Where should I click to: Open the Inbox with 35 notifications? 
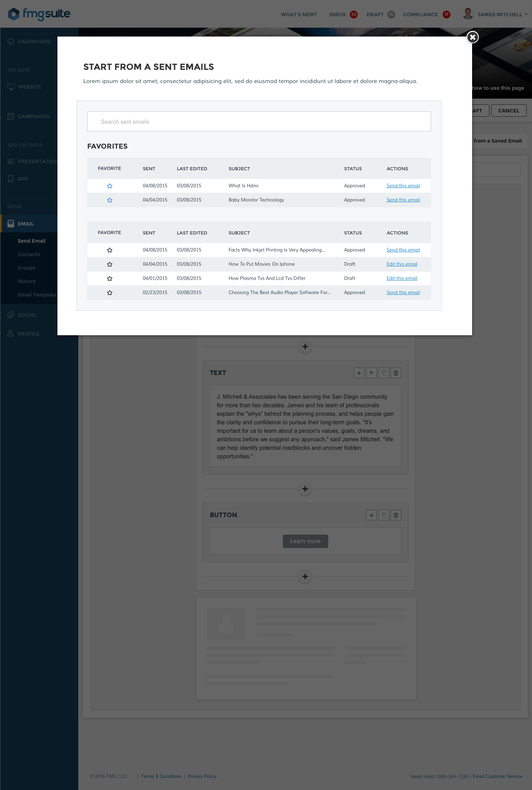(342, 15)
